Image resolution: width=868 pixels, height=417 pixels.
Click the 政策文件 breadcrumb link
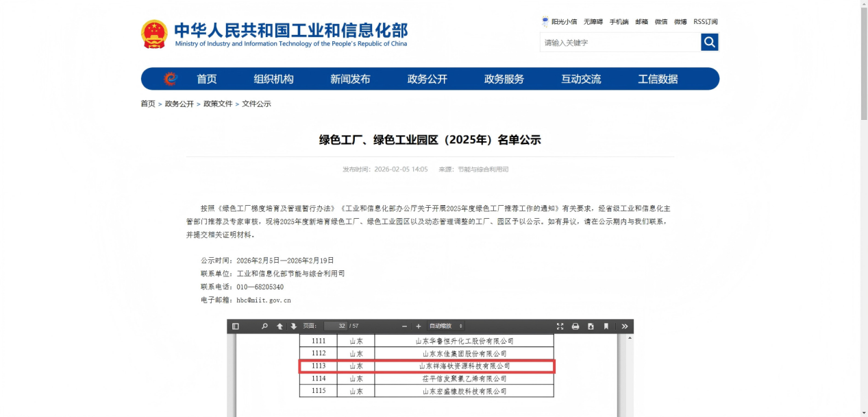(218, 104)
